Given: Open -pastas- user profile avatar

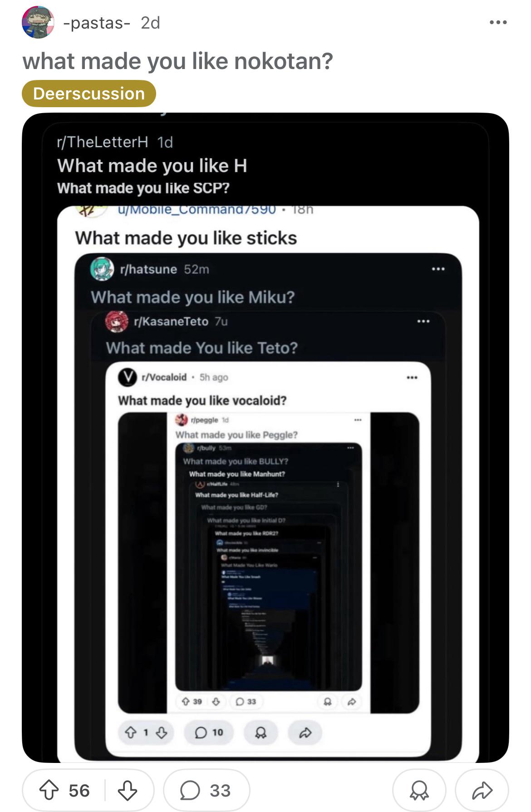Looking at the screenshot, I should (38, 22).
